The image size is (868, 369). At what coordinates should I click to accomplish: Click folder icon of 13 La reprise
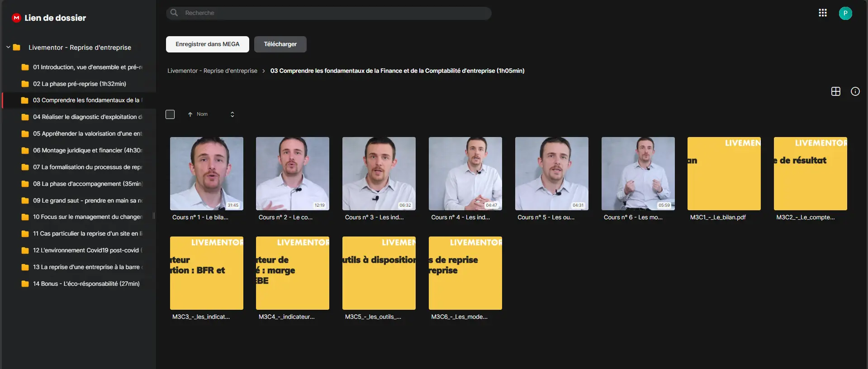[25, 267]
